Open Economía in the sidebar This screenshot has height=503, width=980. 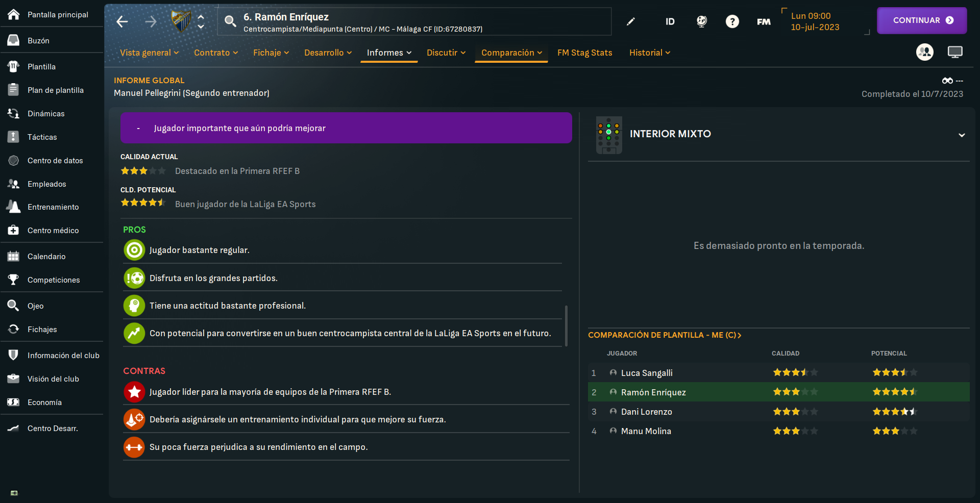pos(52,402)
